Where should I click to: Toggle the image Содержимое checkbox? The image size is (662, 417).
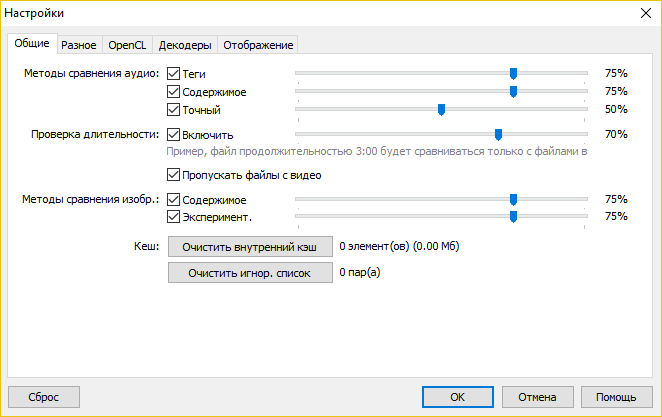174,199
